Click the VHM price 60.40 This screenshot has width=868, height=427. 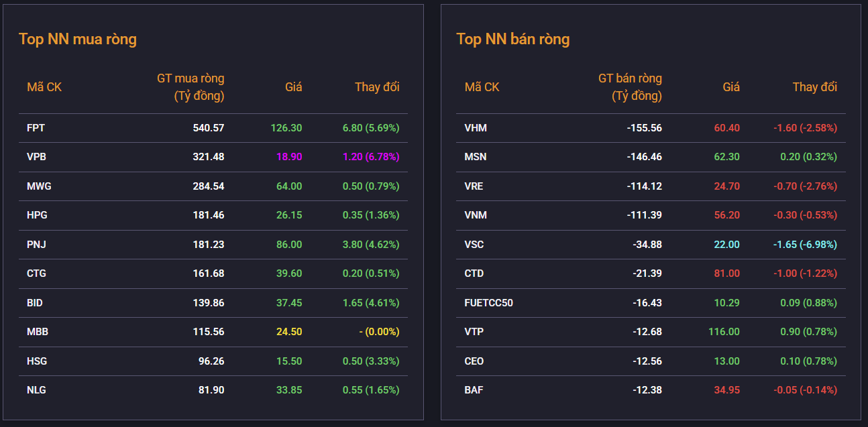point(726,128)
